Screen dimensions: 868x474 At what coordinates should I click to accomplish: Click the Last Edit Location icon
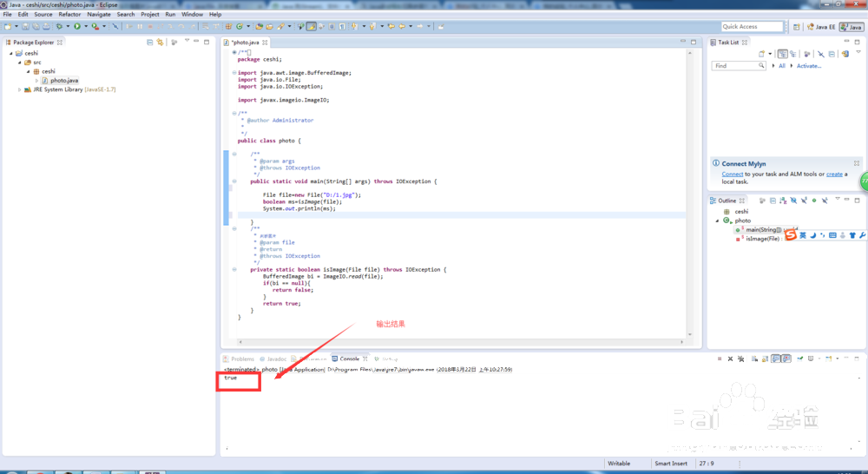click(391, 26)
